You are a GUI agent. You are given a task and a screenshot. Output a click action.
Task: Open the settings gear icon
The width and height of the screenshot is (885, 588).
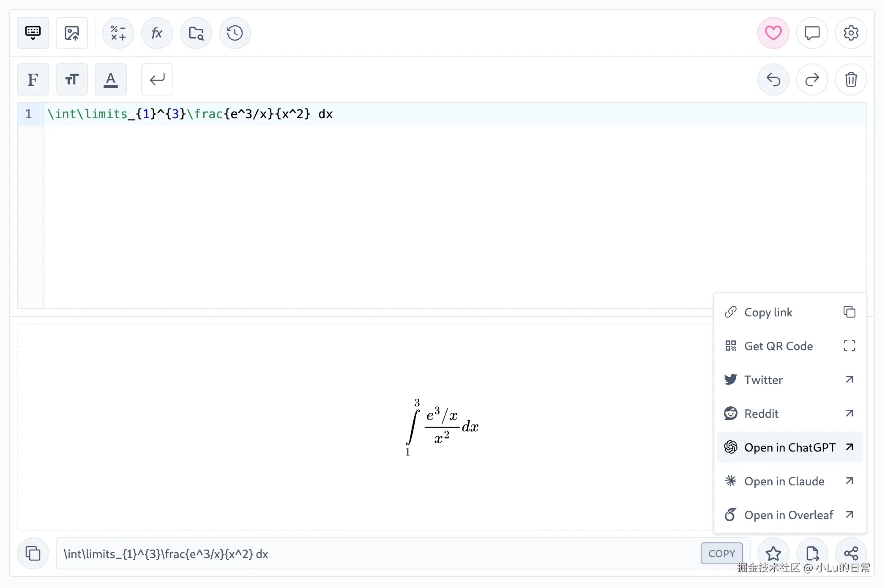[x=851, y=33]
